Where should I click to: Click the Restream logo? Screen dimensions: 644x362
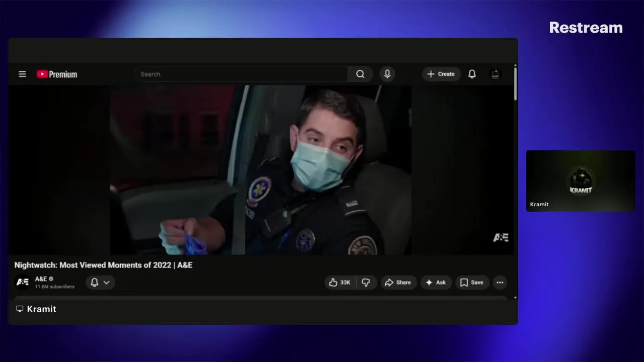[586, 28]
